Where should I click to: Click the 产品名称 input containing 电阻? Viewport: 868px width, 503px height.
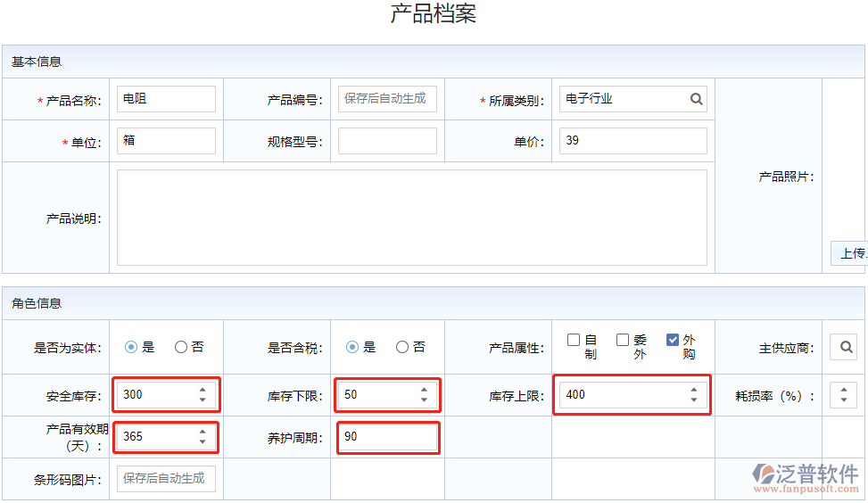click(x=166, y=99)
